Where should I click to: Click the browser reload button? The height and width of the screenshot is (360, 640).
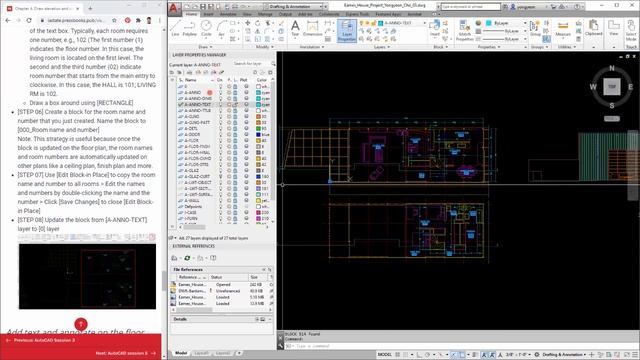(x=29, y=20)
